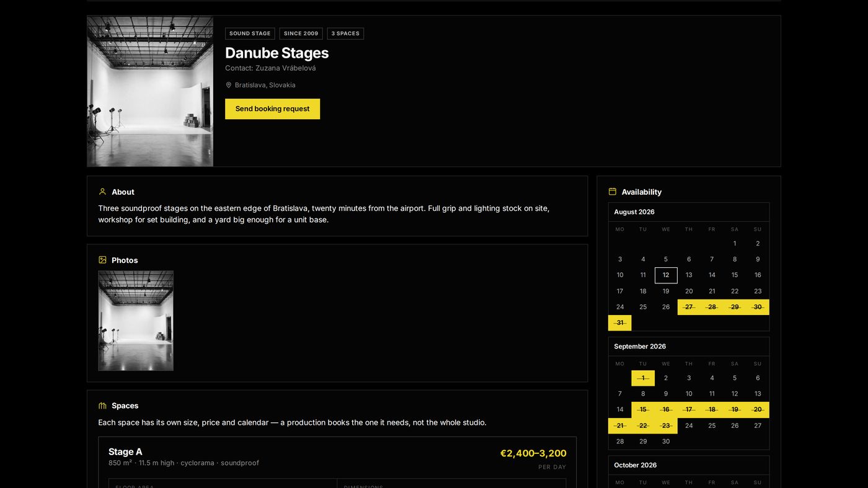This screenshot has width=868, height=488.
Task: Click the picture icon next to Photos
Action: 102,260
